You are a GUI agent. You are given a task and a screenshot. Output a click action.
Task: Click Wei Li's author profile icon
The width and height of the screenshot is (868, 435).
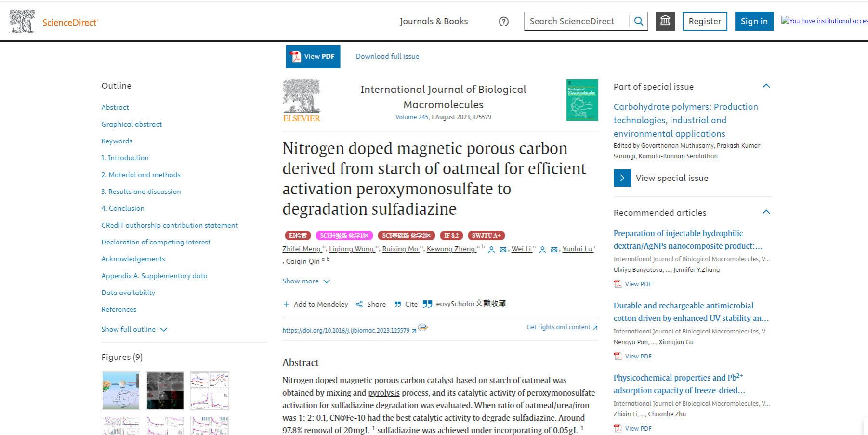[x=542, y=250]
